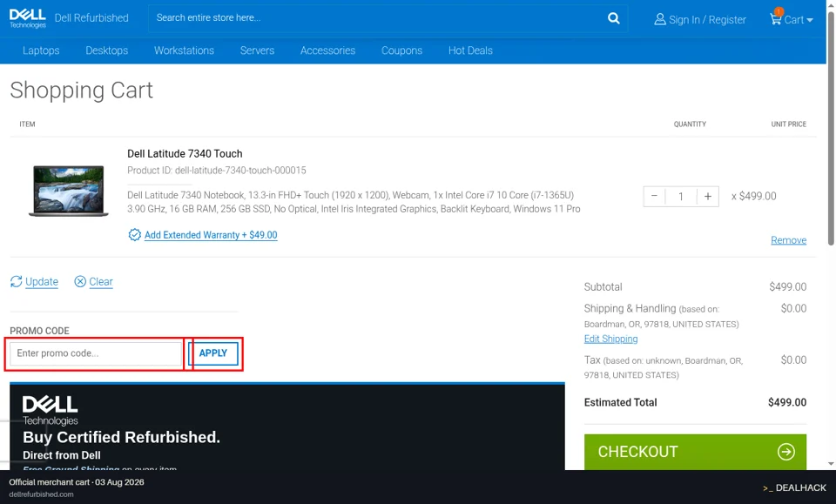The width and height of the screenshot is (836, 504).
Task: Open the Accessories menu
Action: point(327,50)
